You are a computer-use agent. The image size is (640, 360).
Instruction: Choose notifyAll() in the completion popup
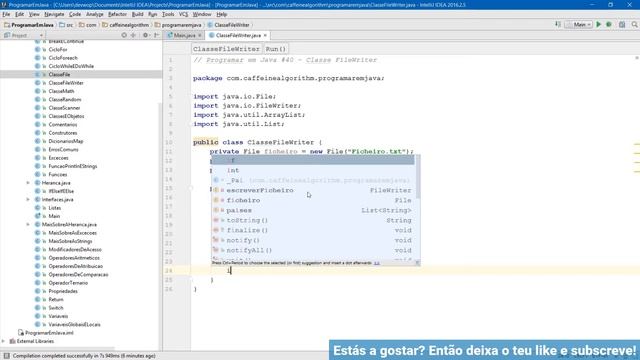313,250
